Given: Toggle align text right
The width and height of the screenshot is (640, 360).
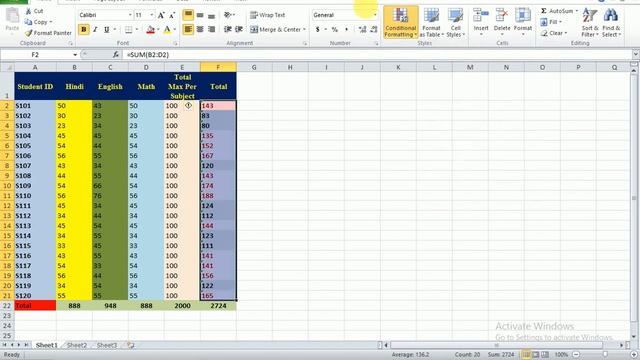Looking at the screenshot, I should 211,29.
